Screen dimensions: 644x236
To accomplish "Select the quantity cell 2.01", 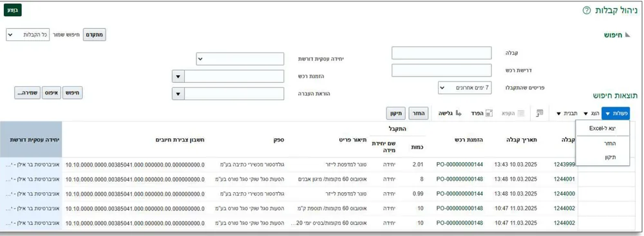I will point(418,165).
